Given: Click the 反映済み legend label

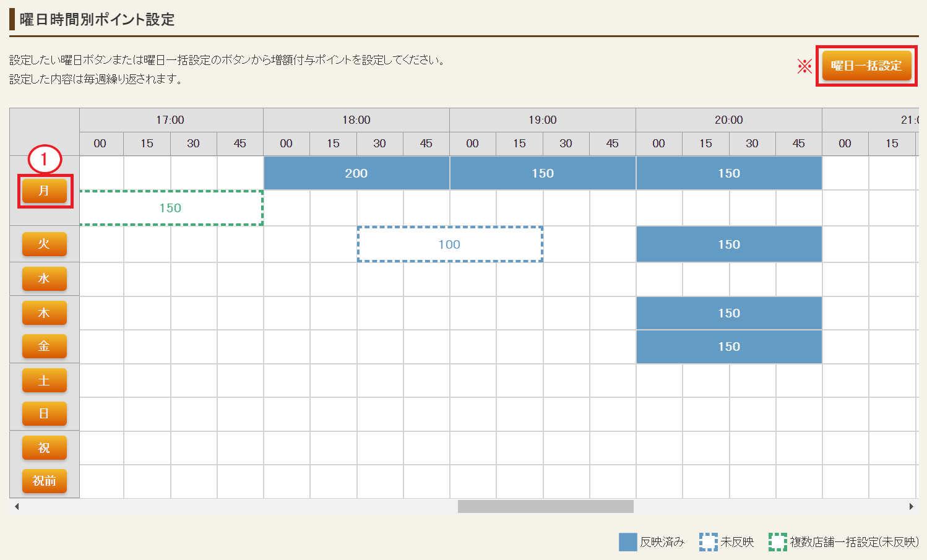Looking at the screenshot, I should (662, 542).
